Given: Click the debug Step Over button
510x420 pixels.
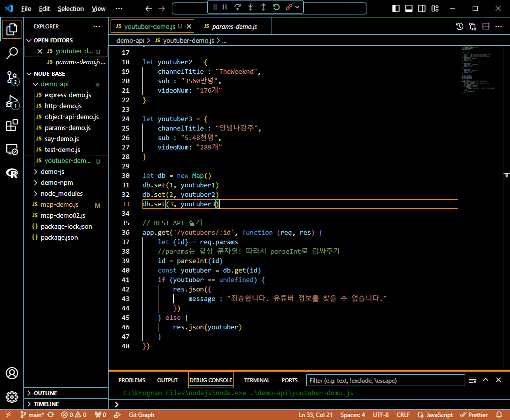Looking at the screenshot, I should click(238, 7).
